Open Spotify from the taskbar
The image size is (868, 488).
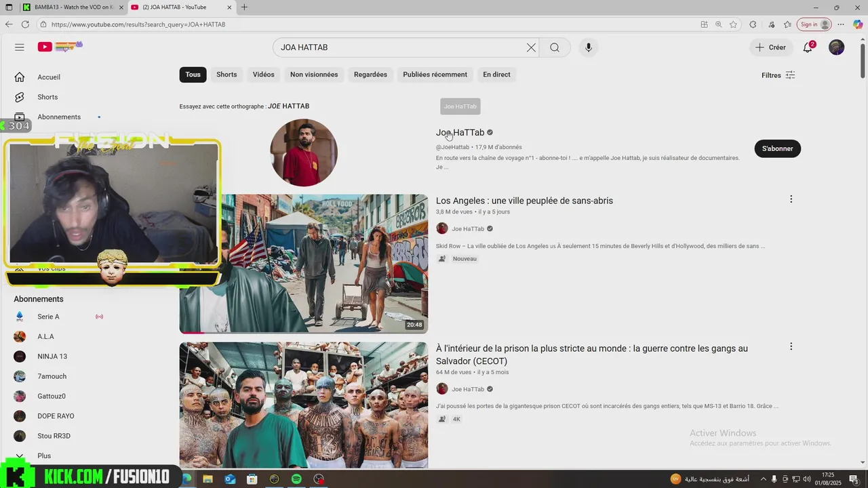(x=296, y=479)
